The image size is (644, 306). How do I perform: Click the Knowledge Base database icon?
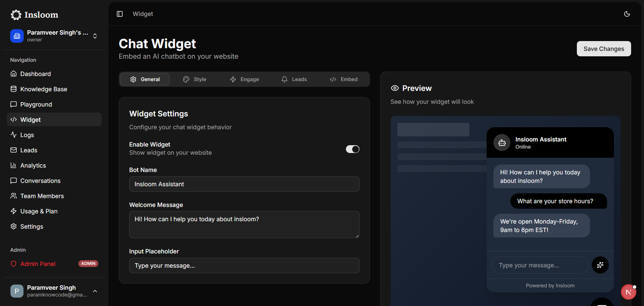pos(14,89)
